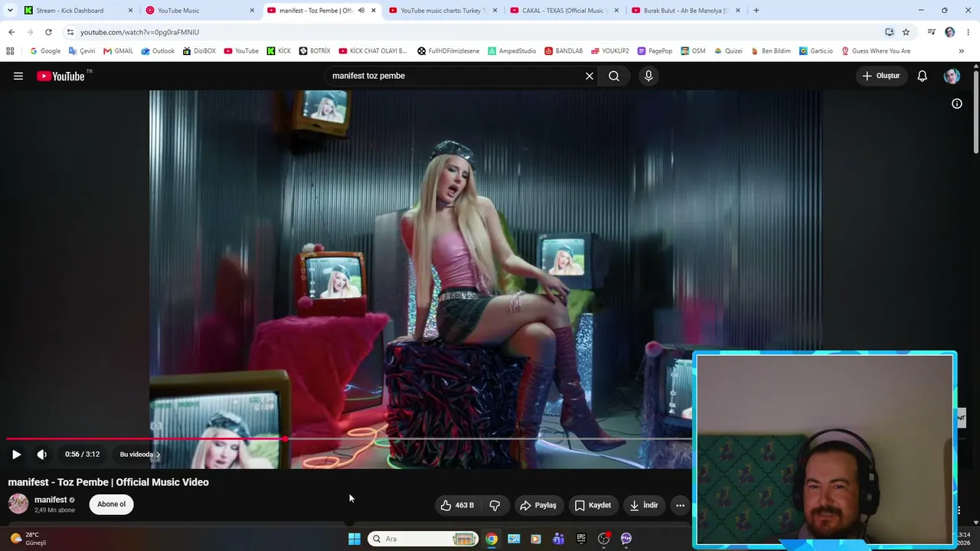Switch to YouTube music charts Turkey tab
The width and height of the screenshot is (980, 551).
coord(443,11)
